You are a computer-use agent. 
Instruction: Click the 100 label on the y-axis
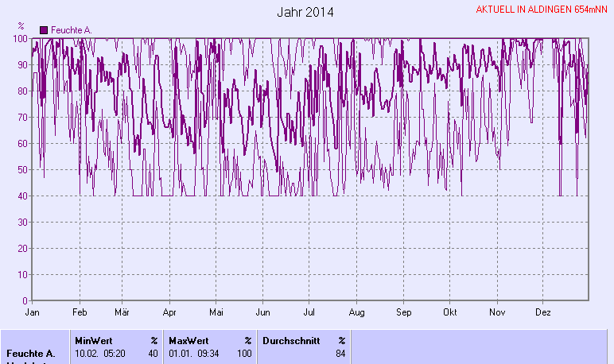tap(21, 38)
